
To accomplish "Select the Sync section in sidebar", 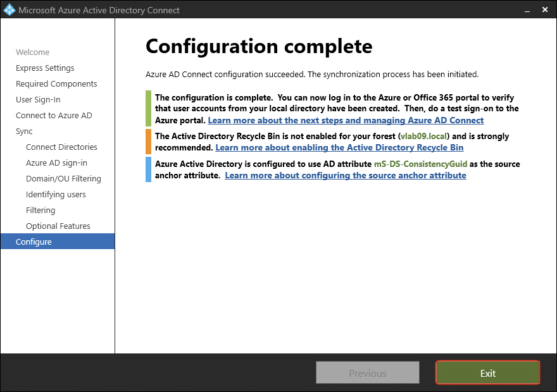I will (24, 131).
